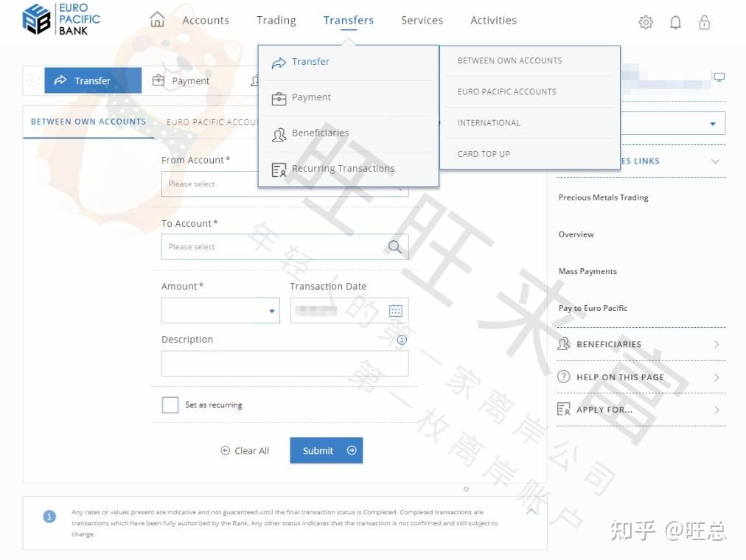The width and height of the screenshot is (746, 560).
Task: Open the Activities menu
Action: pos(493,20)
